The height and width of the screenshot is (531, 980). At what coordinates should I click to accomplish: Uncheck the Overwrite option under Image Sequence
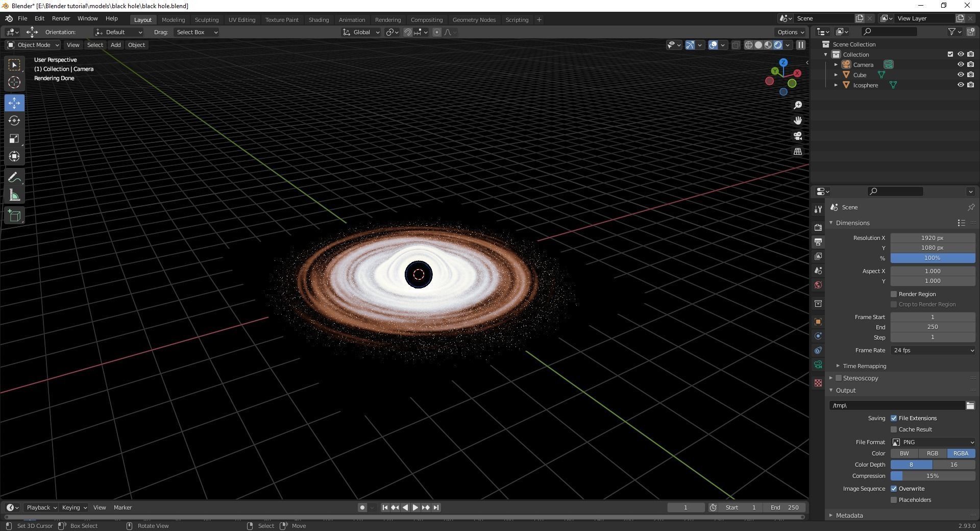[894, 489]
